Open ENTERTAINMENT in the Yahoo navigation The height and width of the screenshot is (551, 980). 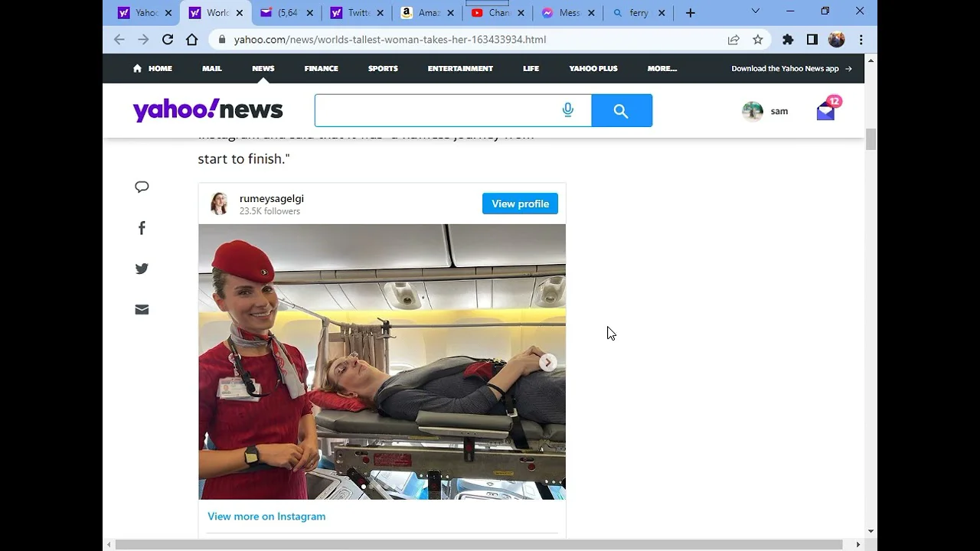[460, 69]
